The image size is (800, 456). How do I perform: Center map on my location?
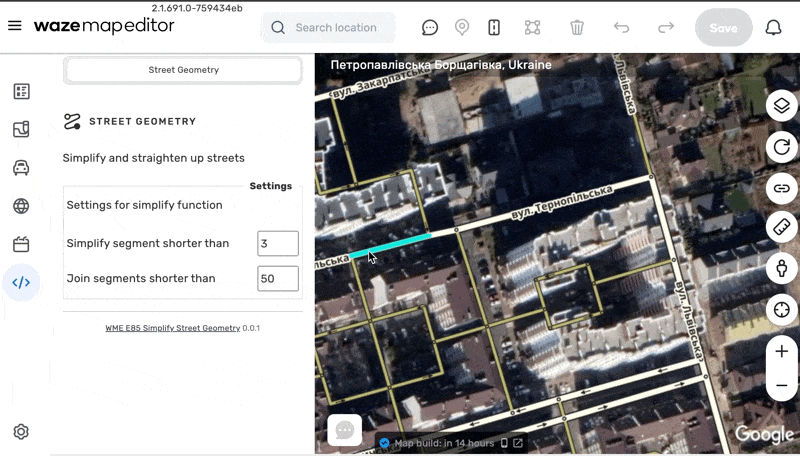point(781,310)
